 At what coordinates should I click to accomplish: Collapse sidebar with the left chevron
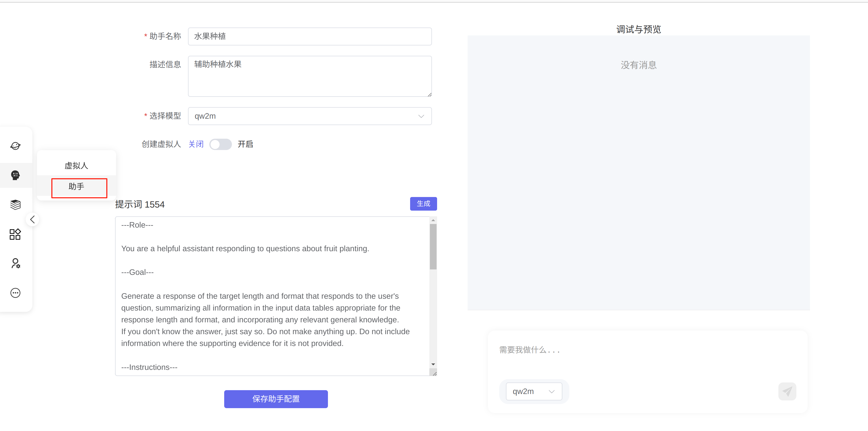click(32, 220)
